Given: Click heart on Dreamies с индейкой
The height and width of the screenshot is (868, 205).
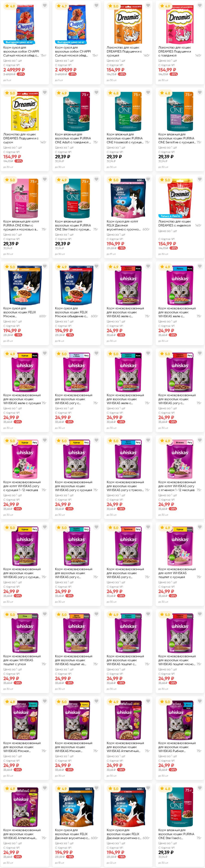Looking at the screenshot, I should [x=200, y=179].
